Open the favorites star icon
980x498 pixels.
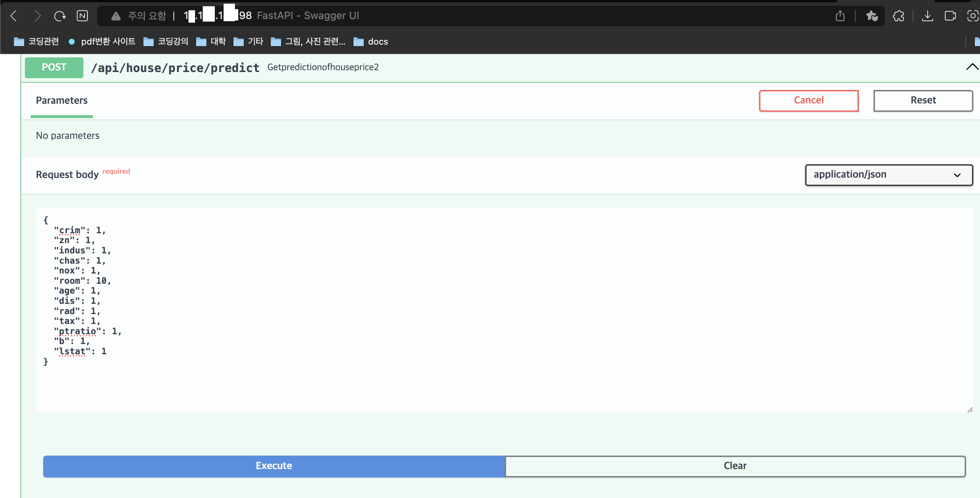click(872, 16)
